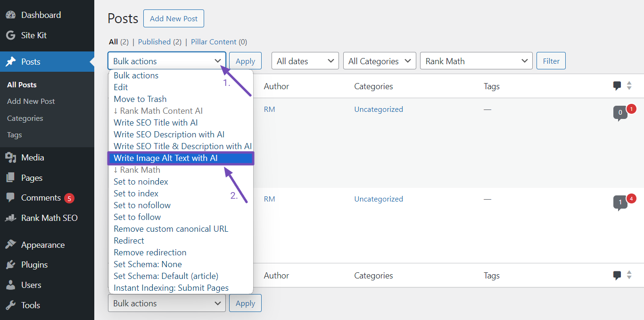Open the bottom Bulk actions dropdown
Viewport: 644px width, 320px height.
tap(167, 303)
